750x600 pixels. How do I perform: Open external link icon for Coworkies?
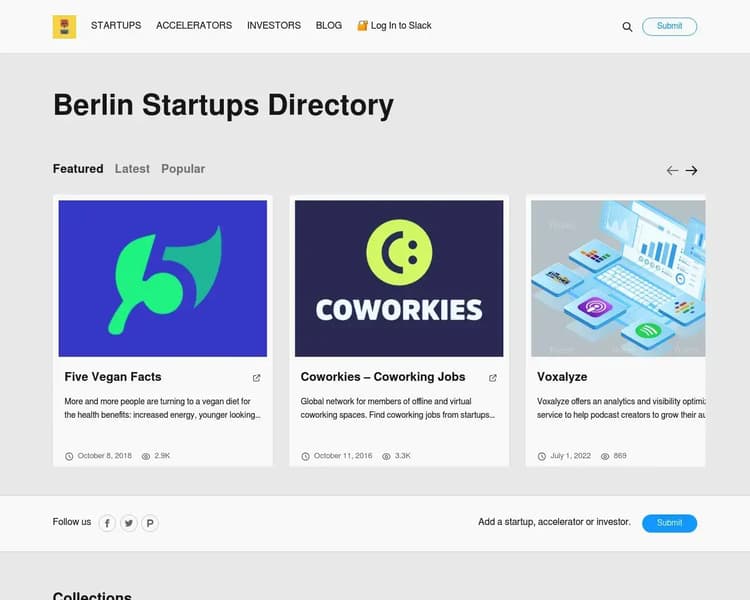(493, 378)
